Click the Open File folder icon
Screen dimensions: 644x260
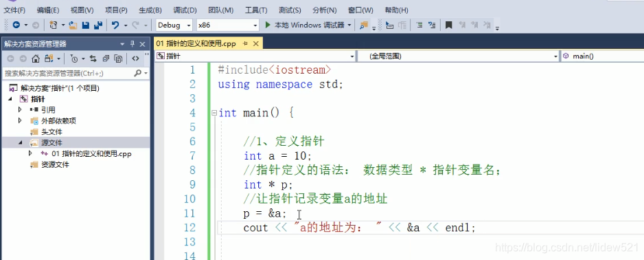pyautogui.click(x=73, y=25)
